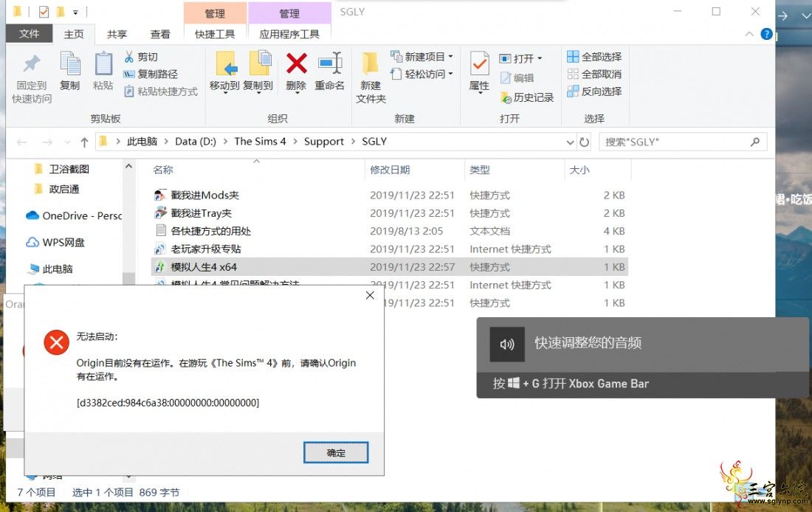The width and height of the screenshot is (812, 512).
Task: Click Paste shortcut option
Action: click(x=161, y=91)
